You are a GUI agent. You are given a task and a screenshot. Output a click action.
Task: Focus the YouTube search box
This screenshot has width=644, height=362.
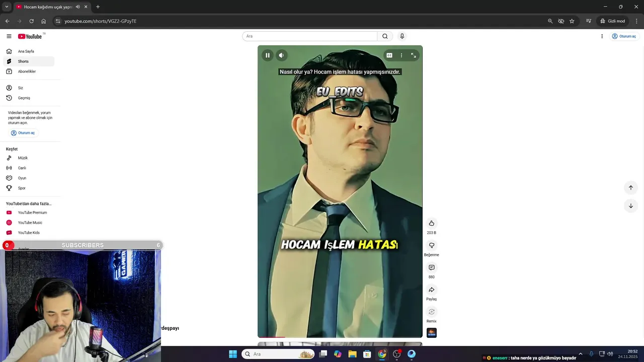(x=309, y=36)
